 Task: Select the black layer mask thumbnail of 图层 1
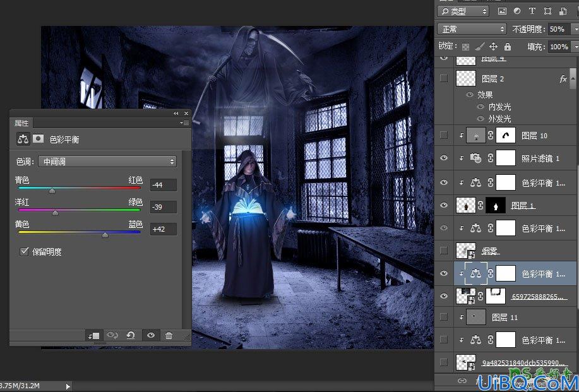496,205
